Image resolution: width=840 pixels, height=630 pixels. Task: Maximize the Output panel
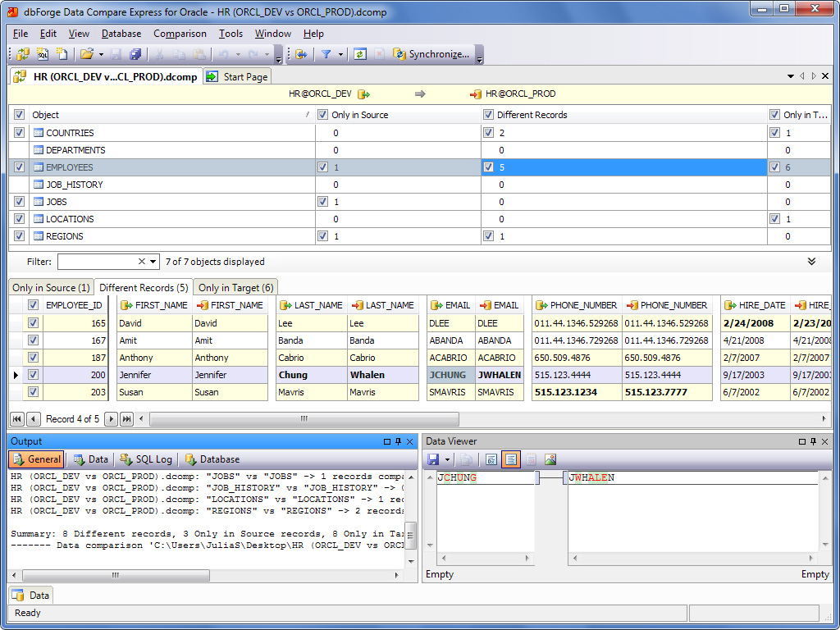click(387, 441)
